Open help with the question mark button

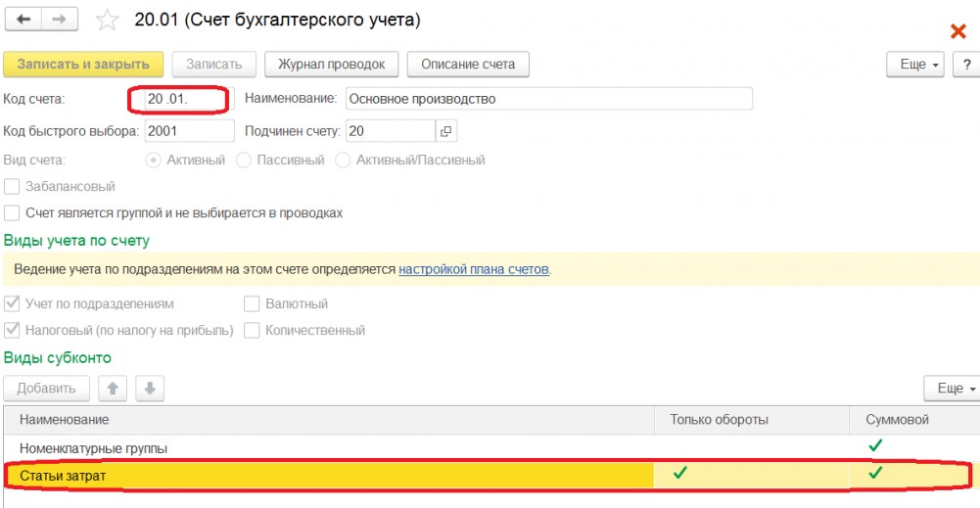(964, 65)
